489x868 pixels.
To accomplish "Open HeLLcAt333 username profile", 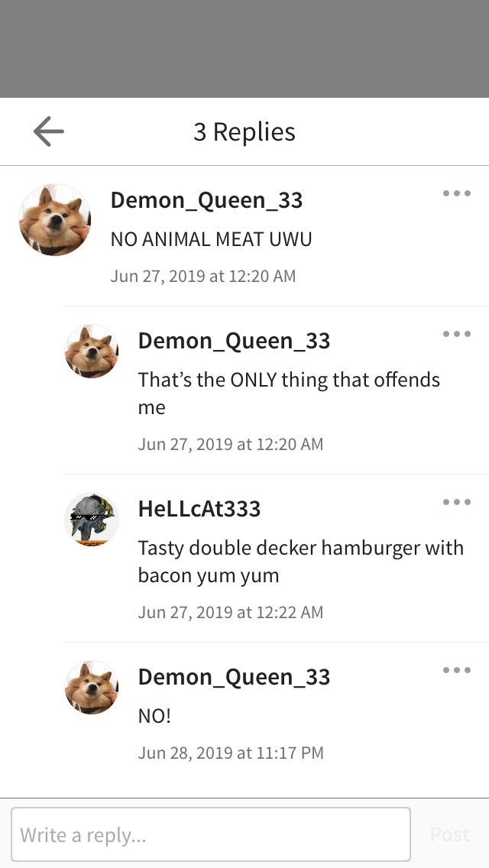I will coord(199,508).
